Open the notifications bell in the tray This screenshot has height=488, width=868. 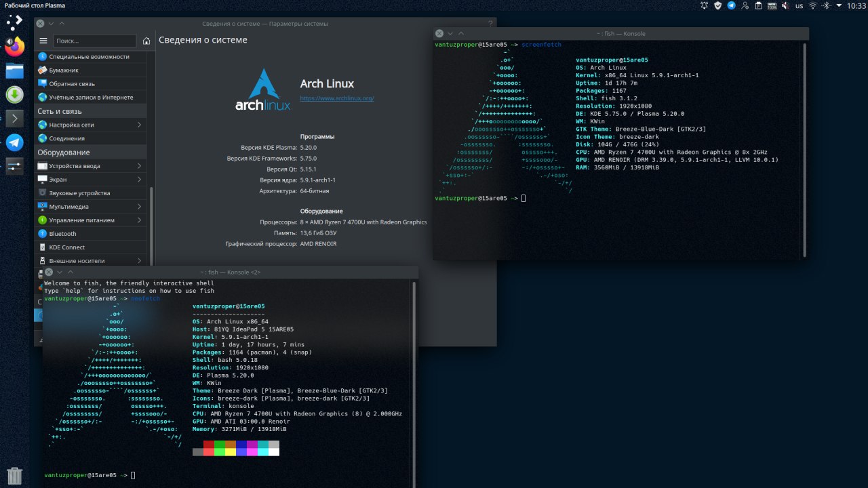click(704, 5)
